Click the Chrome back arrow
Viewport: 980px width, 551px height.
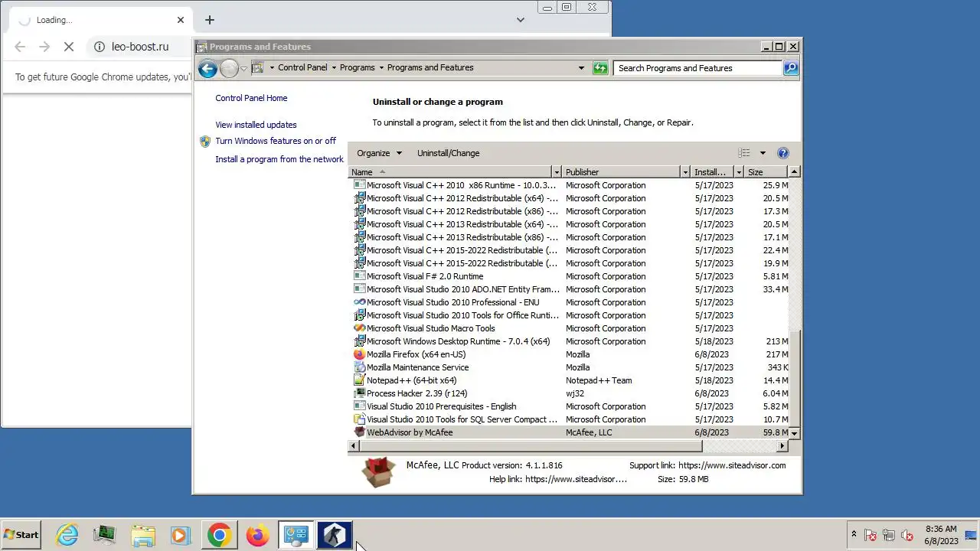tap(20, 47)
